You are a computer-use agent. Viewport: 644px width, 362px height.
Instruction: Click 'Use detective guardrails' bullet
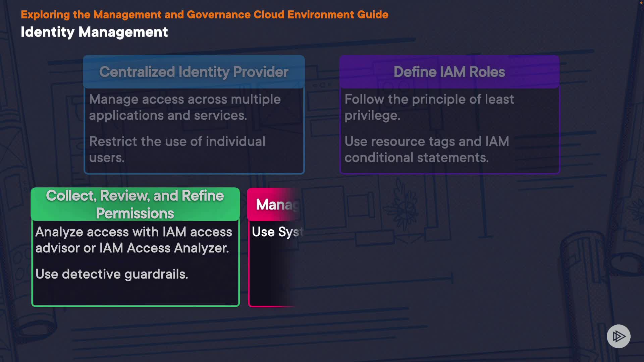pyautogui.click(x=112, y=274)
